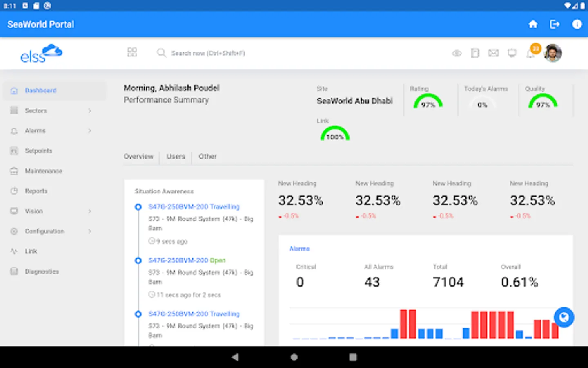Open the Maintenance sidebar item

tap(43, 171)
